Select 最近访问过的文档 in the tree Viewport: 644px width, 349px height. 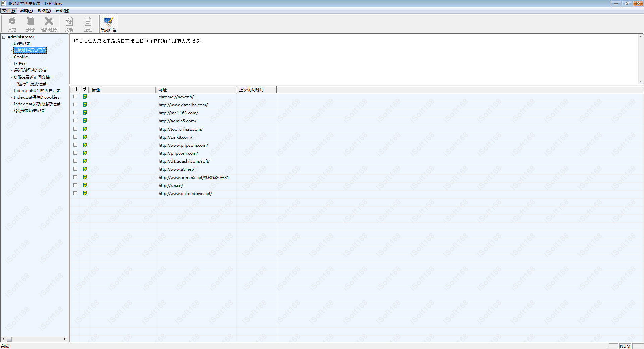30,70
